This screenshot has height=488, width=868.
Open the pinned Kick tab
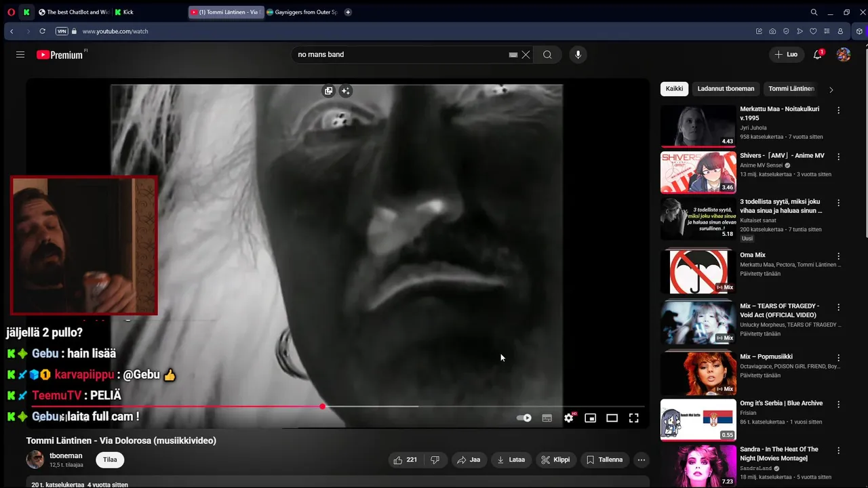pyautogui.click(x=26, y=12)
